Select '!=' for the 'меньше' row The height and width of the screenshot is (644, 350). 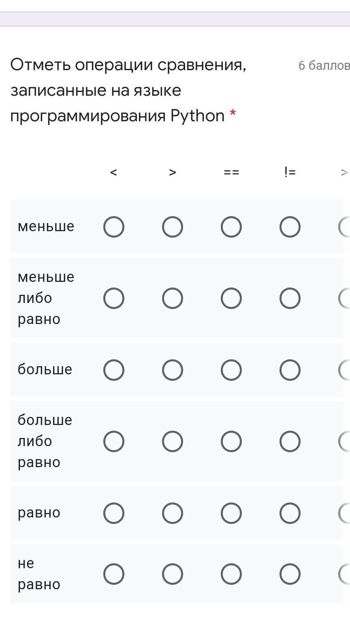pyautogui.click(x=290, y=227)
